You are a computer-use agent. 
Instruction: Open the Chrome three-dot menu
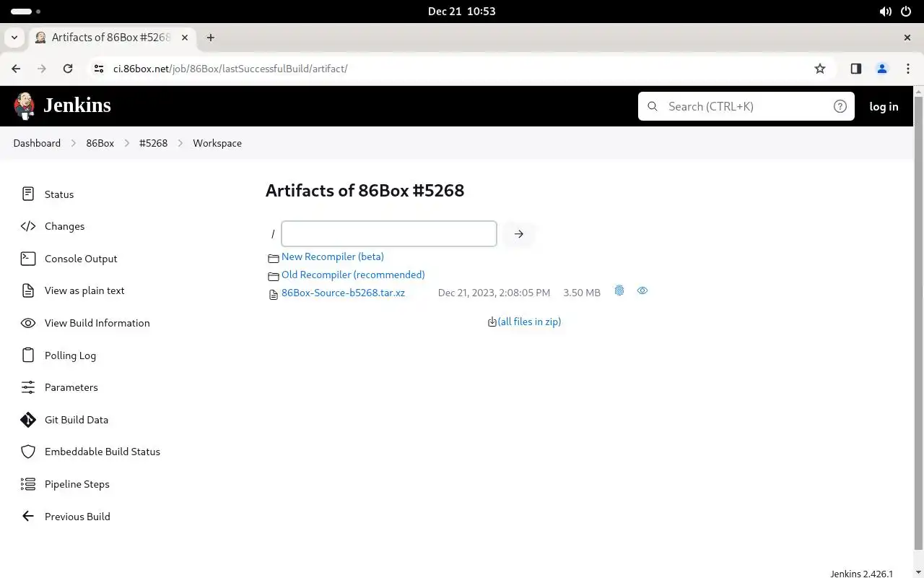point(908,69)
